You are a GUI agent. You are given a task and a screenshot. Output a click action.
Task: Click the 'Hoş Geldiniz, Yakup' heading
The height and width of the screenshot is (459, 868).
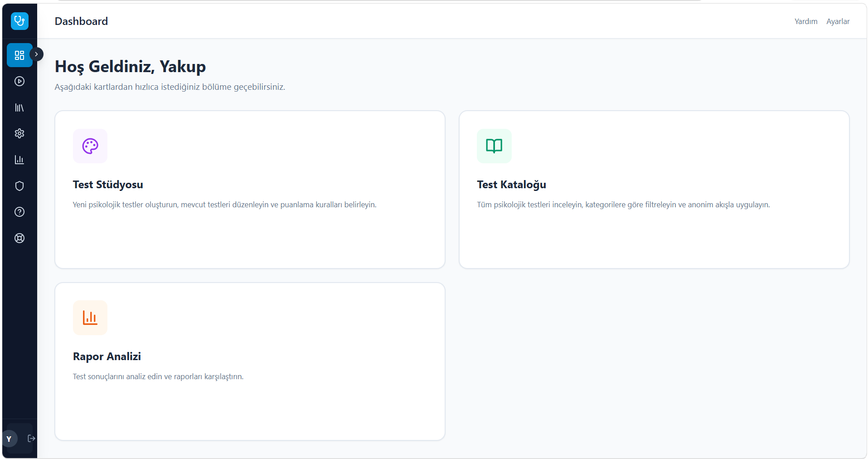pyautogui.click(x=130, y=67)
